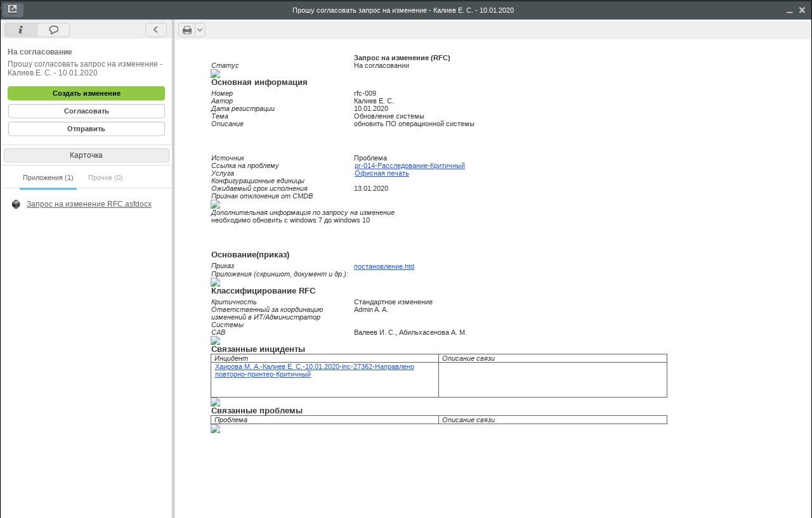Click the broken image above Основная информация
Viewport: 812px width, 518px height.
(216, 74)
